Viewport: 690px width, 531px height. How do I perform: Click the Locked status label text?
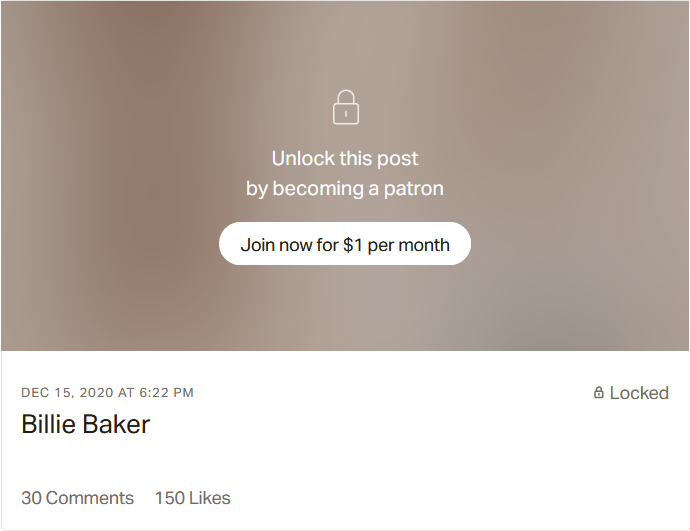coord(639,393)
